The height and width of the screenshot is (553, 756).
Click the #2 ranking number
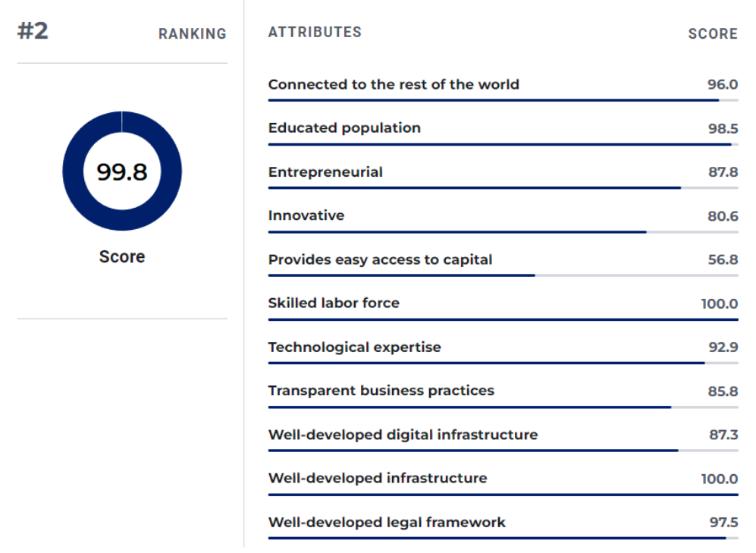[x=33, y=32]
